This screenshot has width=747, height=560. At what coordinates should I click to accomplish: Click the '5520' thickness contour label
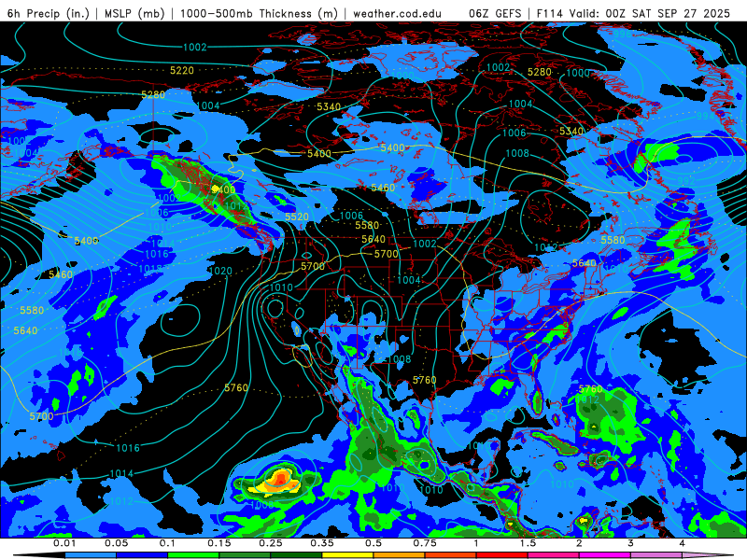[x=297, y=217]
